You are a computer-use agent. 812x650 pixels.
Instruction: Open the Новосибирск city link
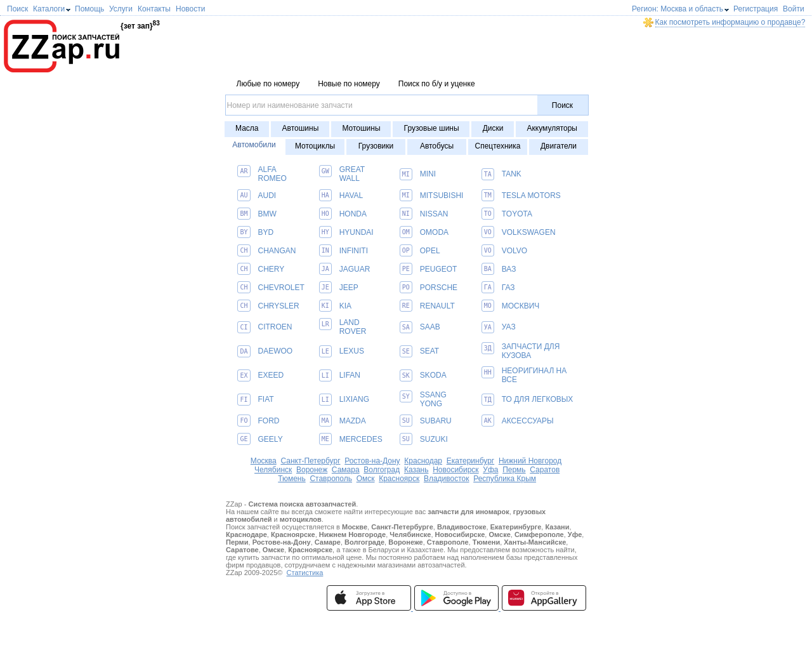(x=455, y=470)
